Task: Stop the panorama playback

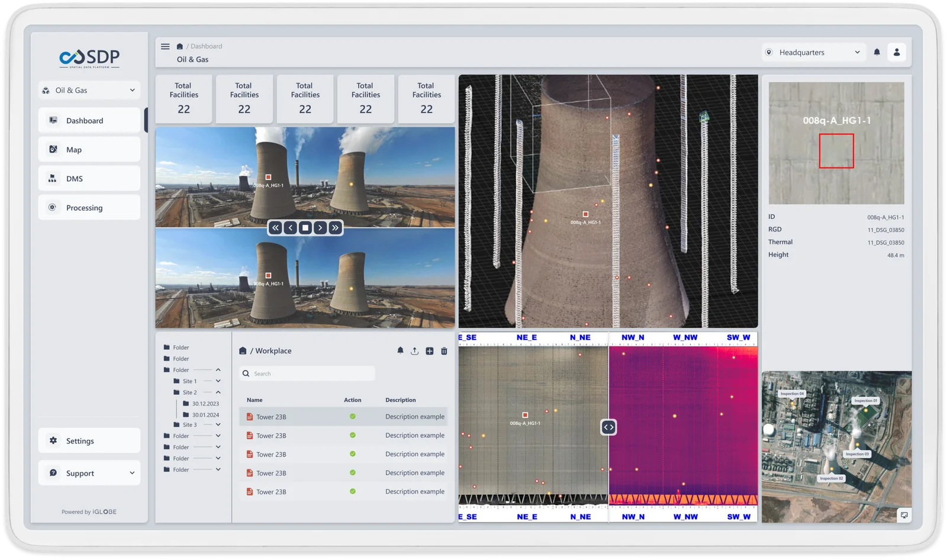Action: click(305, 228)
